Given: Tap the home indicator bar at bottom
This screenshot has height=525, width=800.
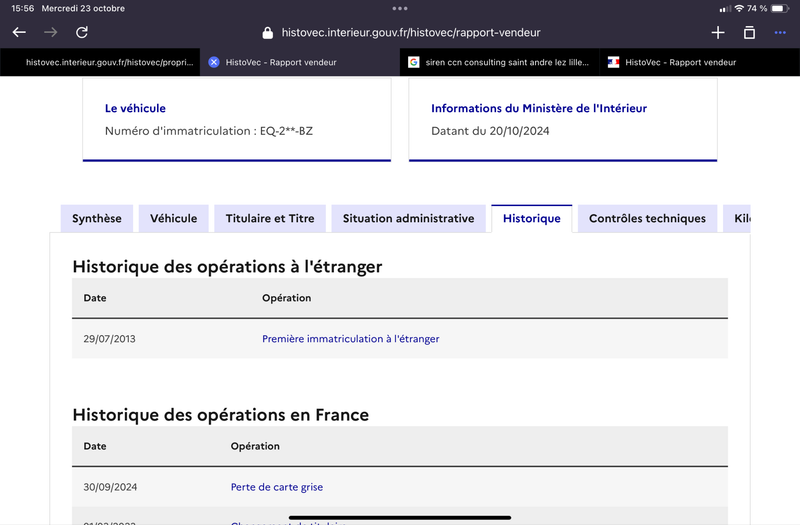Looking at the screenshot, I should (400, 518).
